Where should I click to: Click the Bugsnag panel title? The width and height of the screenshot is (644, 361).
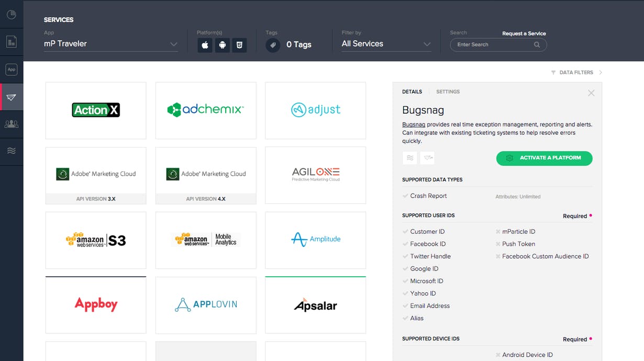click(x=423, y=110)
